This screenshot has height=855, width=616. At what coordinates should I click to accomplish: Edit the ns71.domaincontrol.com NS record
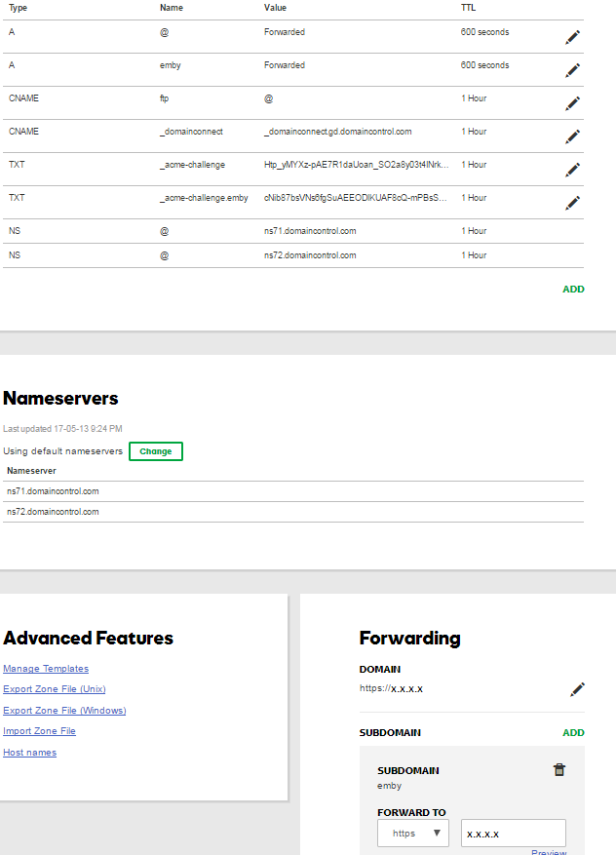click(x=572, y=234)
